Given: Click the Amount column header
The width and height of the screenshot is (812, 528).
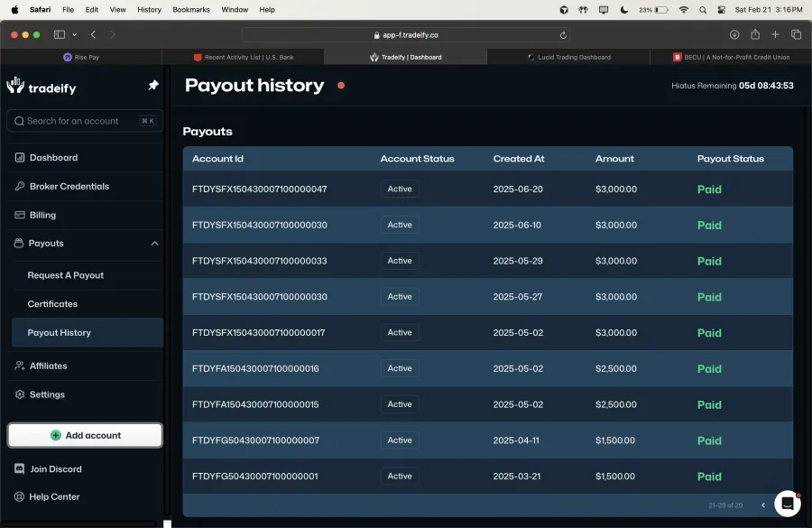Looking at the screenshot, I should (x=614, y=159).
